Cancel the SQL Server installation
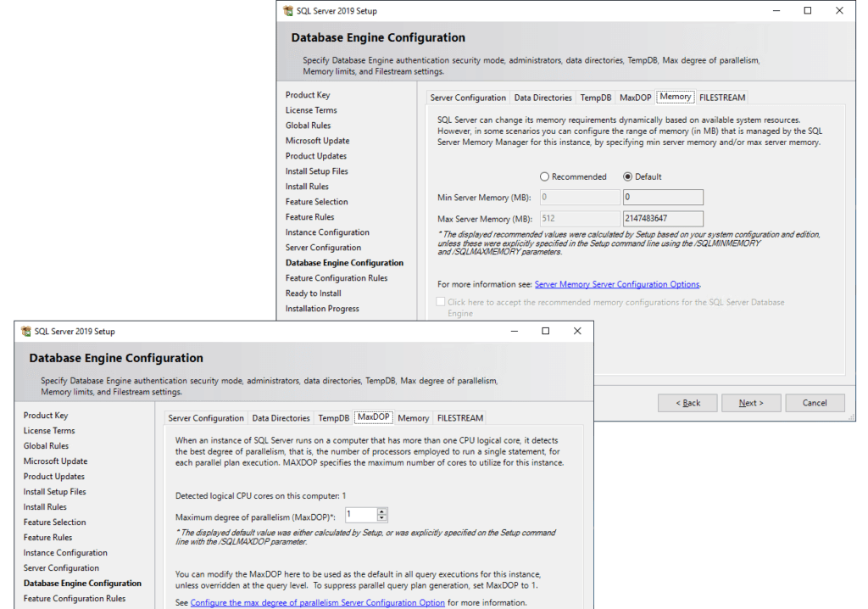Image resolution: width=868 pixels, height=609 pixels. pyautogui.click(x=815, y=403)
